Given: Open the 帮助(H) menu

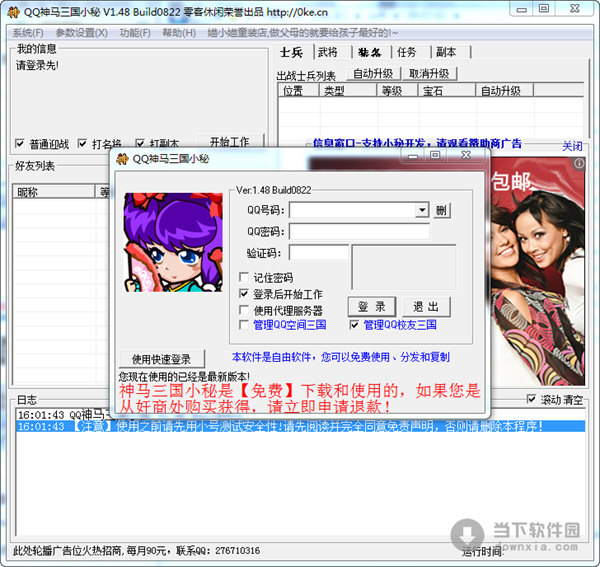Looking at the screenshot, I should click(x=179, y=33).
